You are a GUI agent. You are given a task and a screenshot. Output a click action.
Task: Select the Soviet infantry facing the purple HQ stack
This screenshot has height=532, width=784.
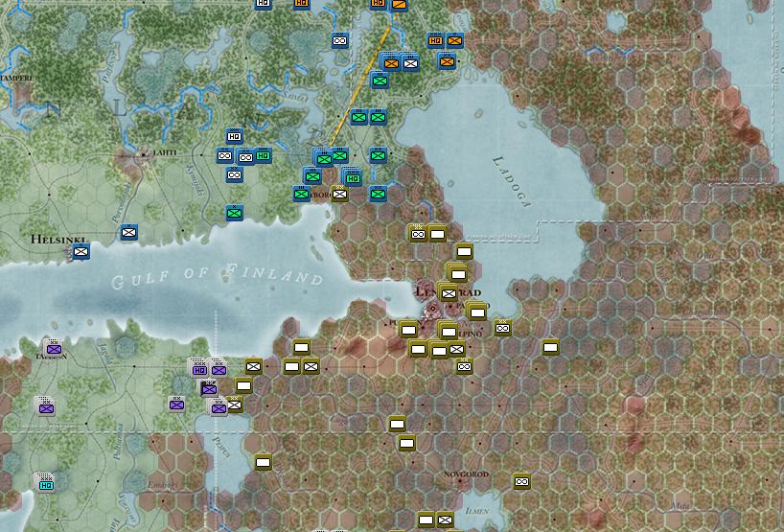[253, 366]
